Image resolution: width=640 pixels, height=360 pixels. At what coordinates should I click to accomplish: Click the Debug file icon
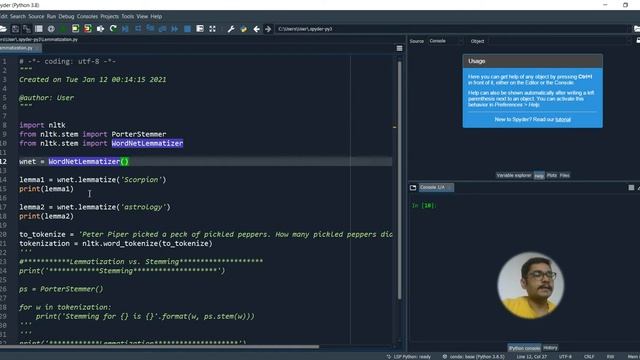[x=125, y=29]
